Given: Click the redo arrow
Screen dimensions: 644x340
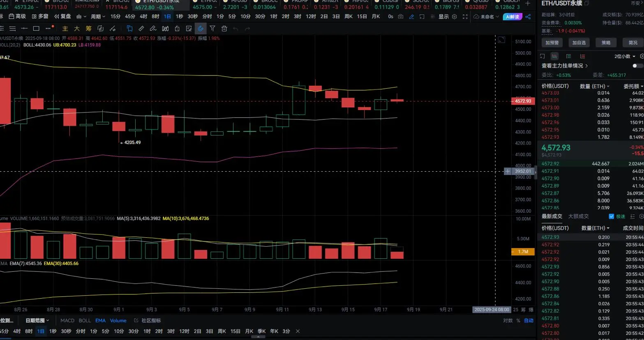Looking at the screenshot, I should coord(247,29).
